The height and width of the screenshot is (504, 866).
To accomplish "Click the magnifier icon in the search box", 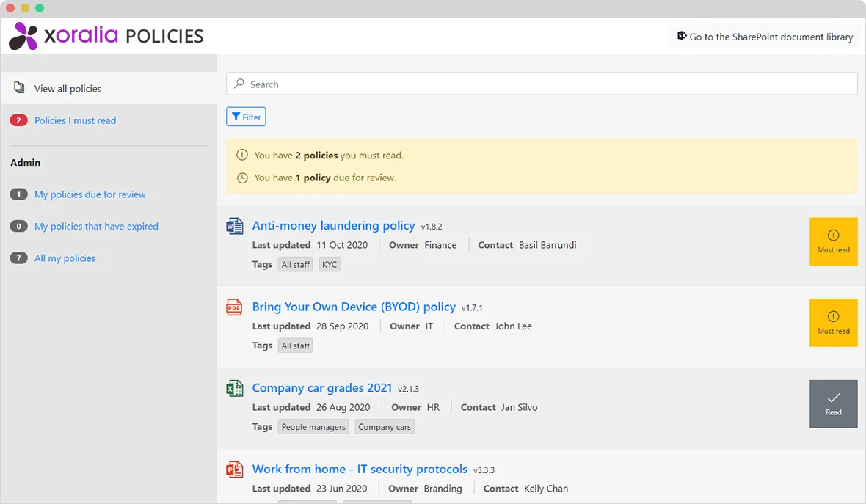I will 239,84.
